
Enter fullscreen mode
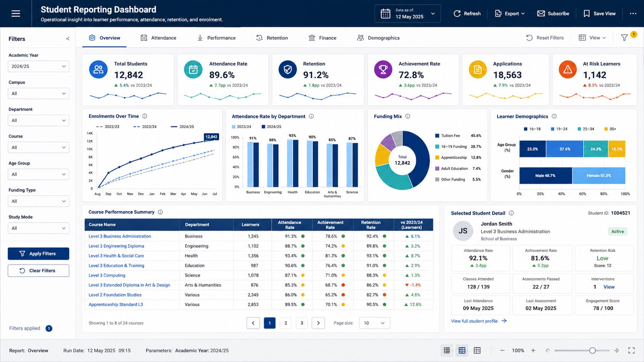[631, 350]
